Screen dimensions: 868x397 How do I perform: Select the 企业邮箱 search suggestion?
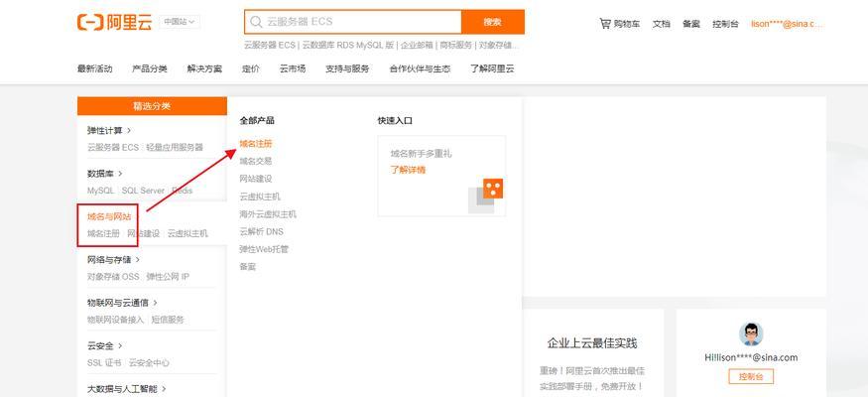(417, 45)
